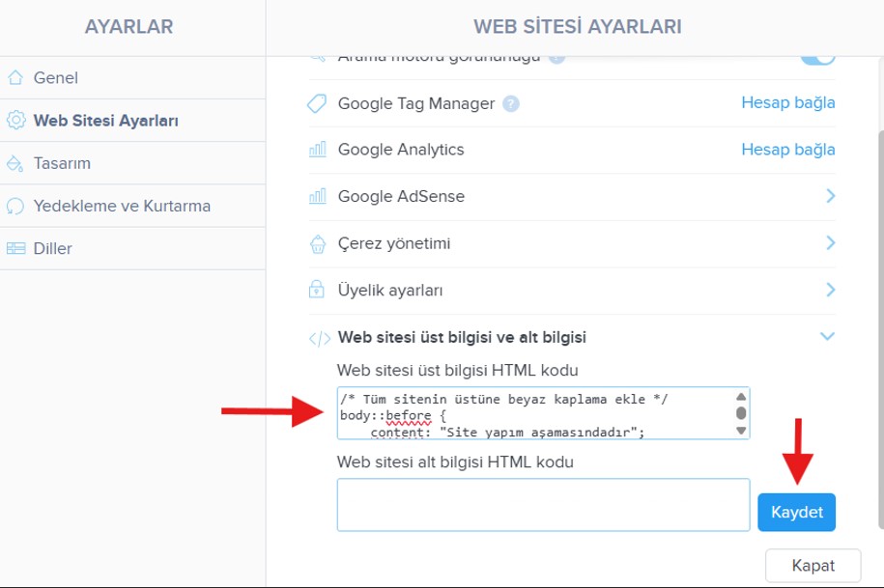Click the Google AdSense chart icon

[317, 196]
